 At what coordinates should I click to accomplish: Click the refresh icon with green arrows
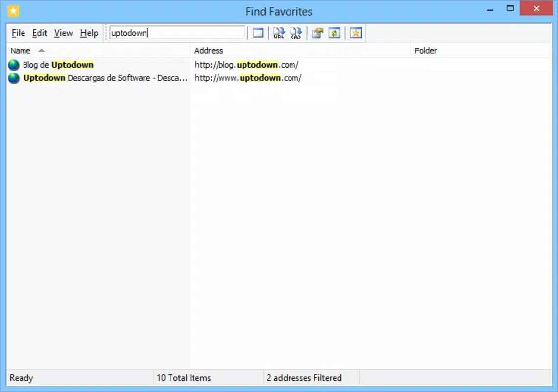pyautogui.click(x=335, y=33)
